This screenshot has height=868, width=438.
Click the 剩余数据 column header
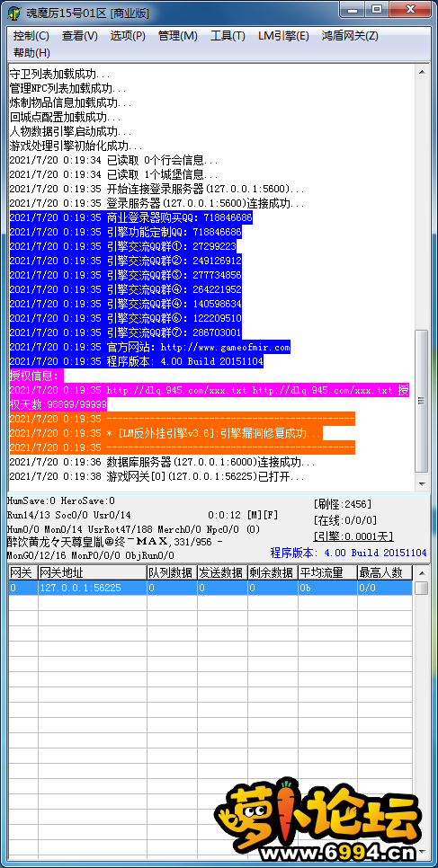click(273, 572)
